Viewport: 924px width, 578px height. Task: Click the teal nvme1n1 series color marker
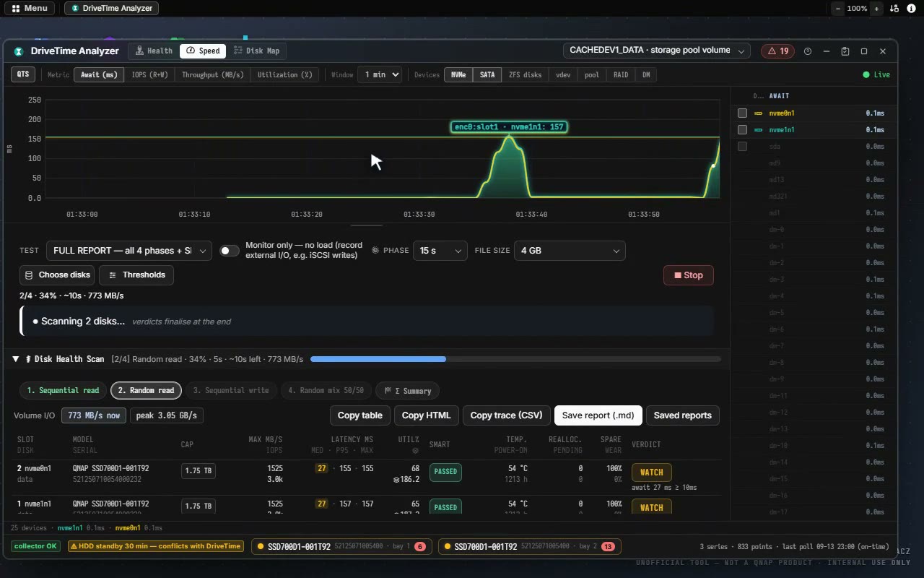pos(759,130)
